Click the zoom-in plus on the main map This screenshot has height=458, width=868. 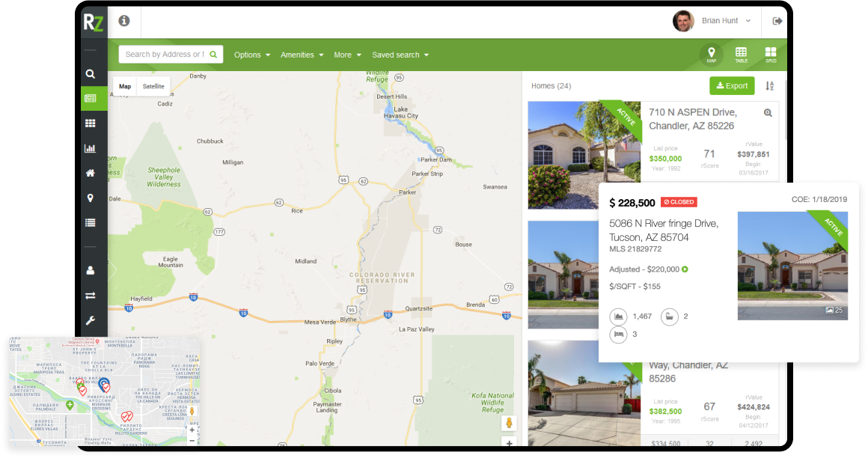coord(509,442)
